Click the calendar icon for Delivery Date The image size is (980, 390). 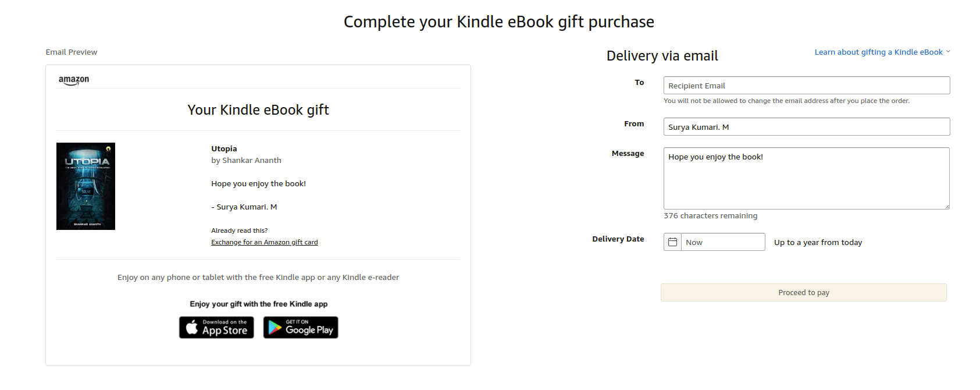coord(673,242)
